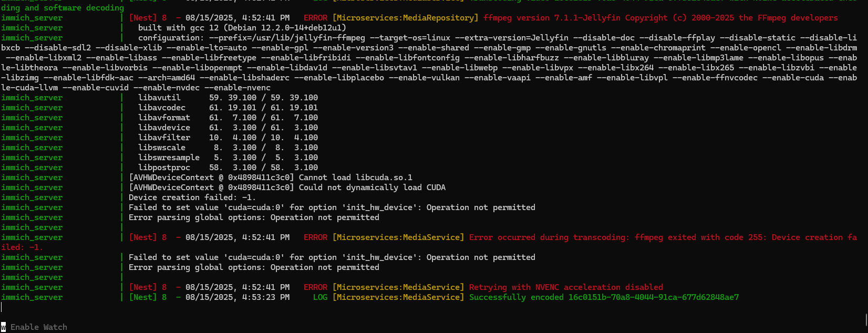Click 'Cannot load libcuda.so.1' error text
The image size is (868, 333).
(355, 178)
